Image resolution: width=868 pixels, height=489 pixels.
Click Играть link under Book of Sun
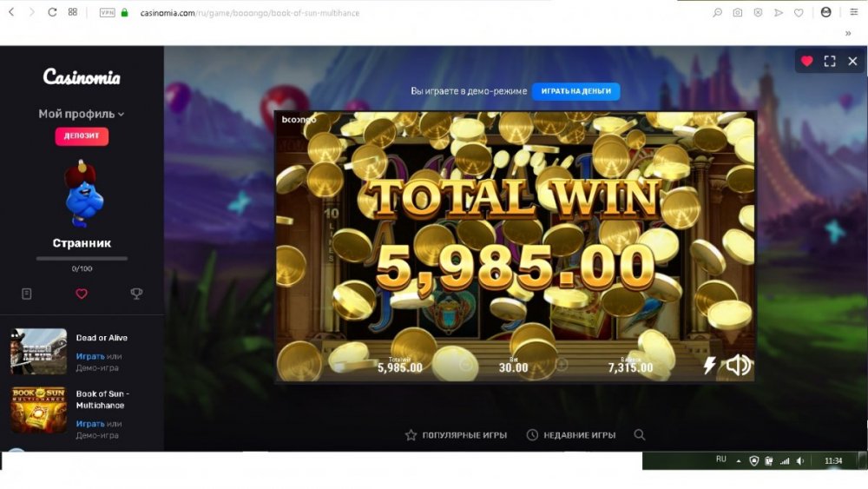click(90, 424)
